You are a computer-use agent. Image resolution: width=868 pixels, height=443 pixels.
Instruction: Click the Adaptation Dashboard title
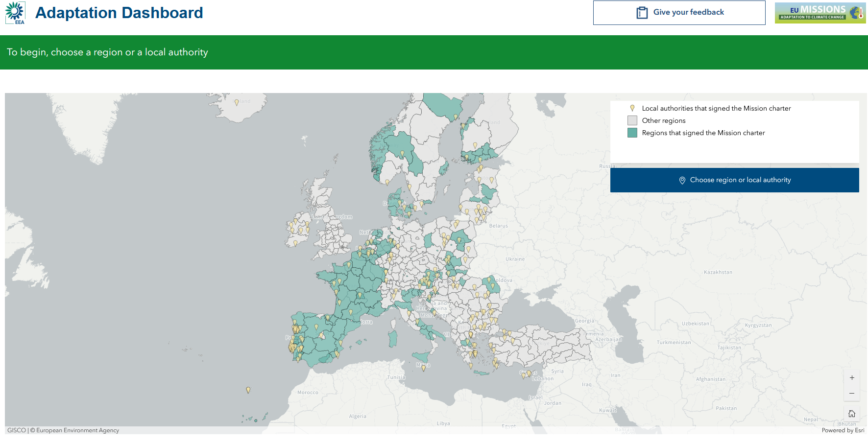tap(119, 13)
